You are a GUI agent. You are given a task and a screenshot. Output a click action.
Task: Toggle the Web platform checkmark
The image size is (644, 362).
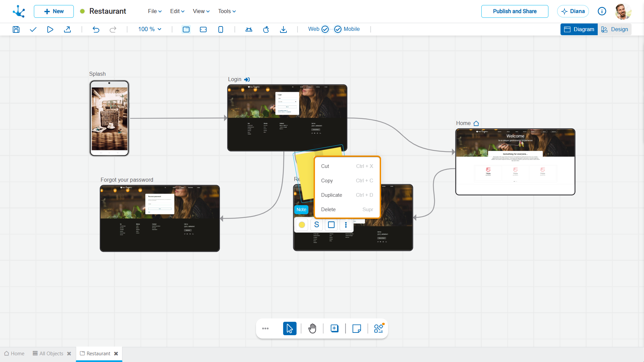click(325, 29)
